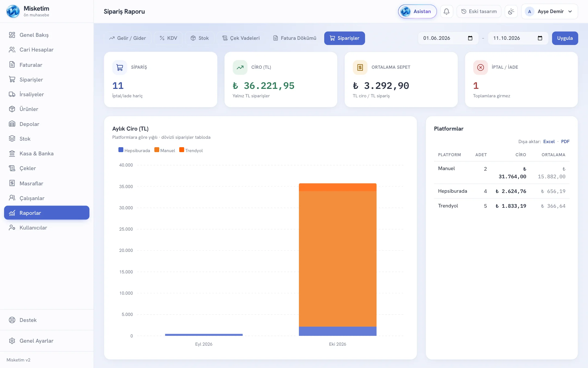Select Raporlar in the sidebar
Image resolution: width=588 pixels, height=368 pixels.
(x=47, y=213)
